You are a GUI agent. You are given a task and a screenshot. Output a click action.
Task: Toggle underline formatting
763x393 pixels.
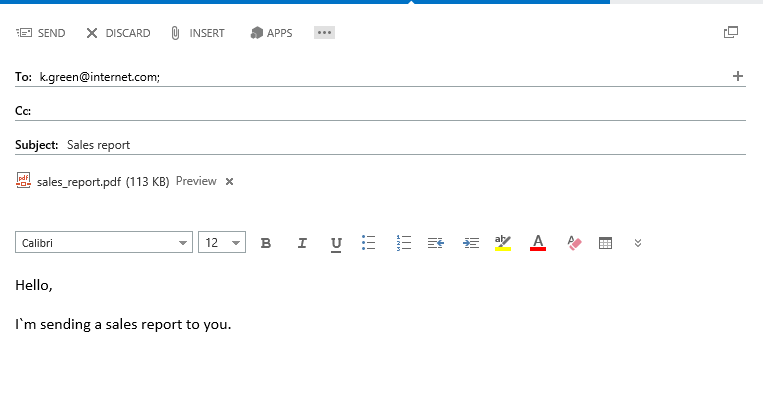[x=336, y=244]
